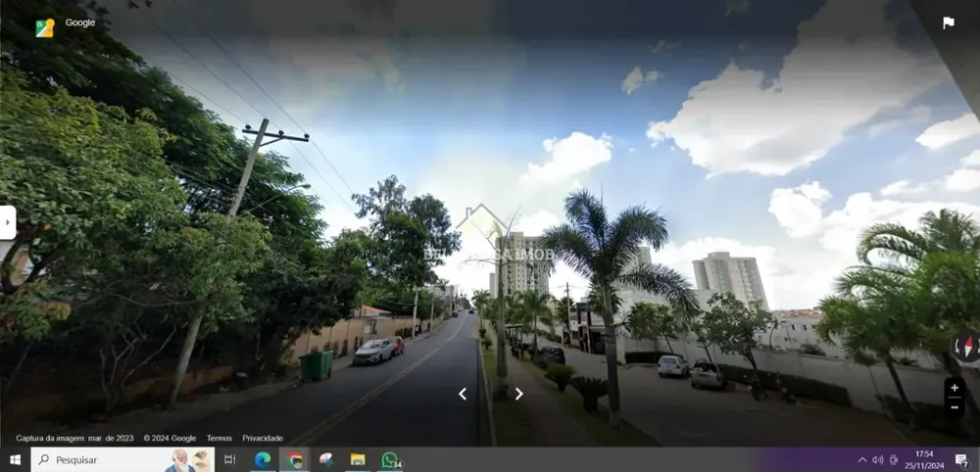Move Street View right with arrow
Image resolution: width=980 pixels, height=472 pixels.
518,394
